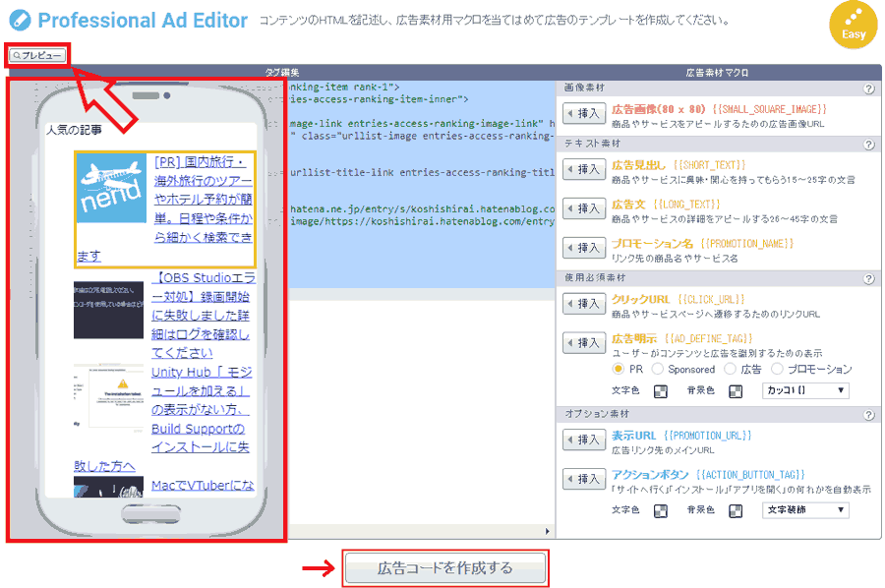The image size is (885, 588).
Task: Open the OBS Studioエラー article link
Action: pyautogui.click(x=203, y=315)
